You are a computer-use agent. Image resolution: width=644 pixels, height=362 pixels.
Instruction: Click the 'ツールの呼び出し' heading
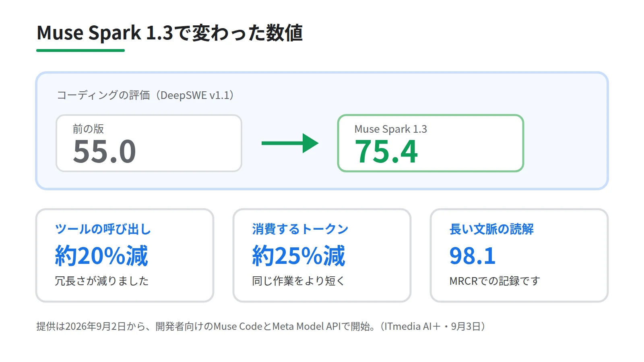coord(103,229)
